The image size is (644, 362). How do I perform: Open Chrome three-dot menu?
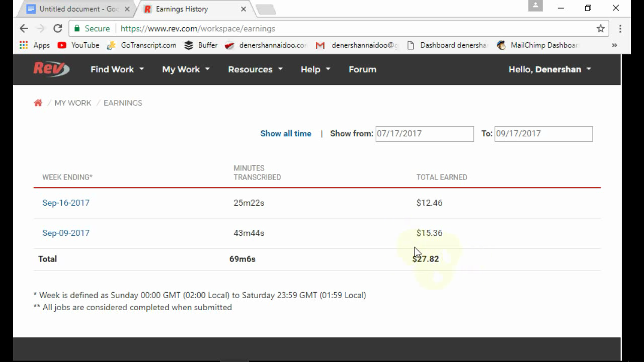(620, 29)
